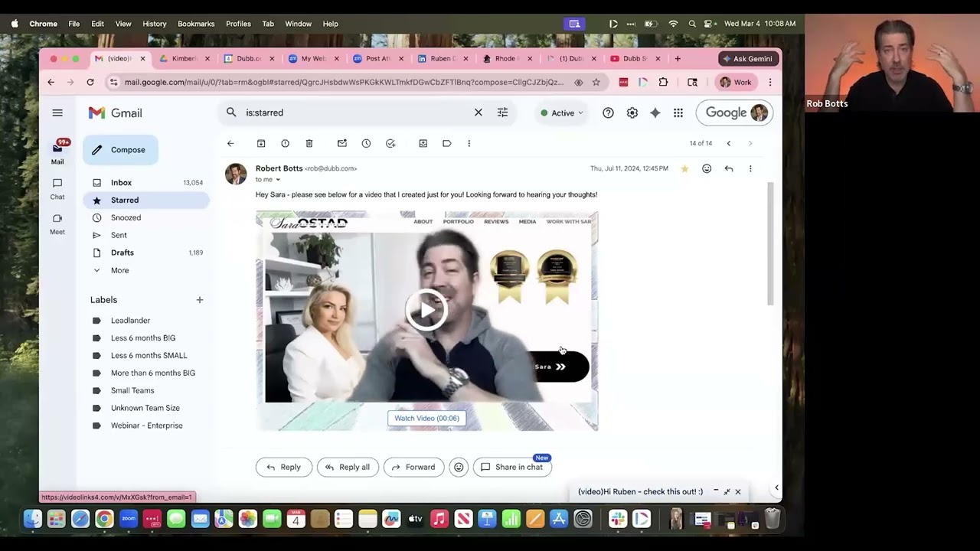Open Chrome Work profile menu

coord(735,82)
